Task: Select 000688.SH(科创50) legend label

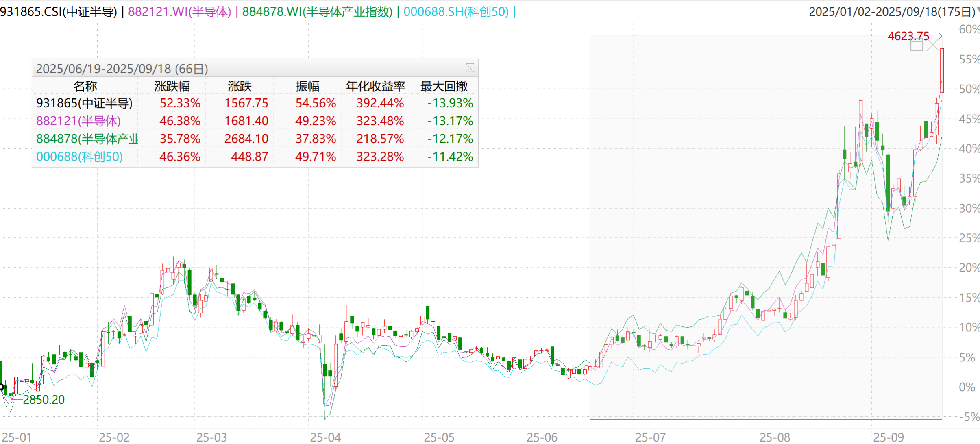Action: point(456,12)
